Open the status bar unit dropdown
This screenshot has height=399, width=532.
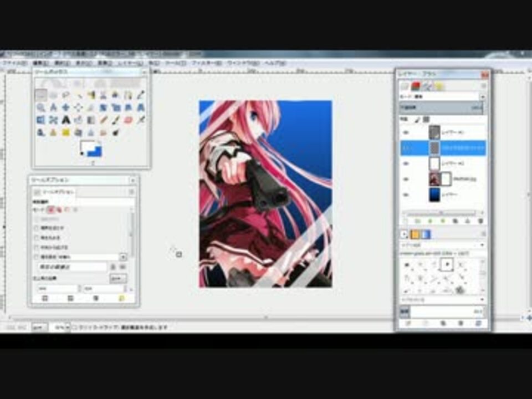coord(39,328)
